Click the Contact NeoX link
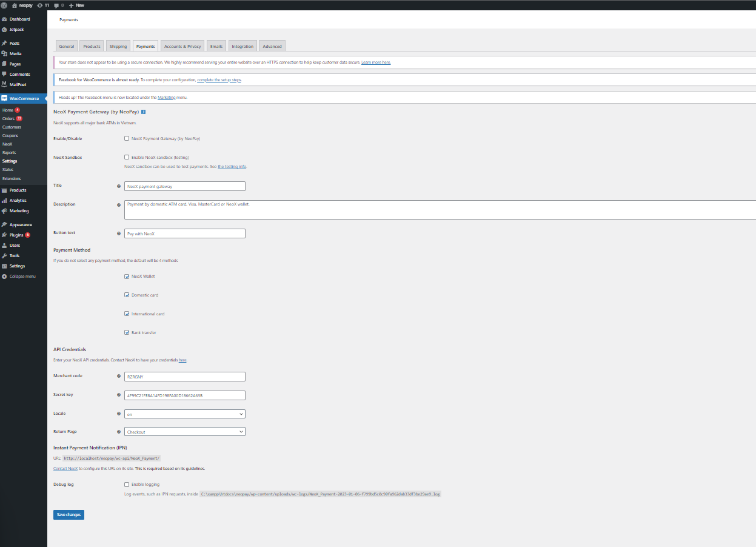Screen dimensions: 756x547 65,469
